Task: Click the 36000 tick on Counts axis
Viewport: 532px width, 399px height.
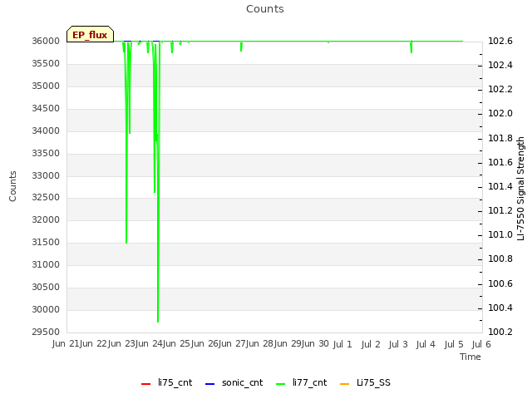Action: (46, 41)
